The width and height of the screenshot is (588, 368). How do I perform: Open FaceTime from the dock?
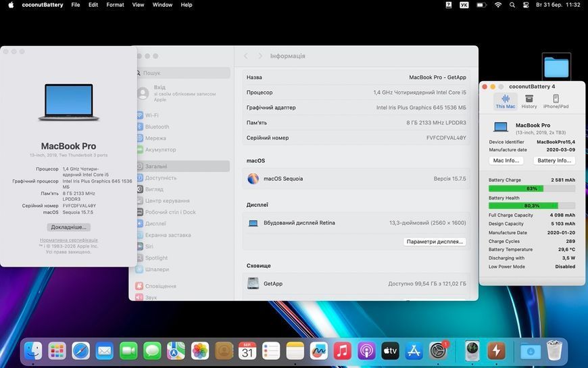pyautogui.click(x=128, y=351)
